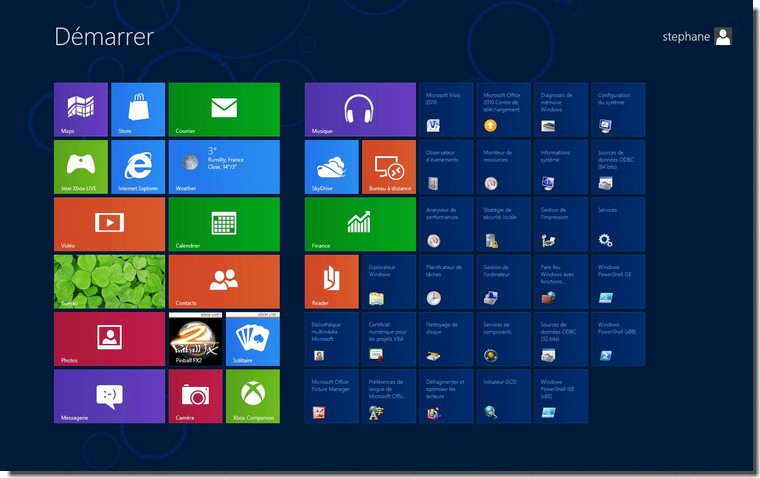Open Sources de données ODBC (64 bits)
Screen dimensions: 760x478
click(618, 167)
